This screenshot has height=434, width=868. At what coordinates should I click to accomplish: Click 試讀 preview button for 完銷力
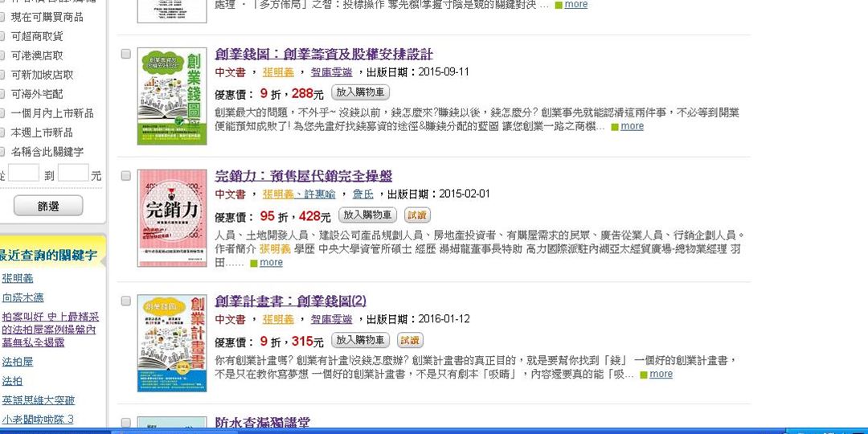417,215
